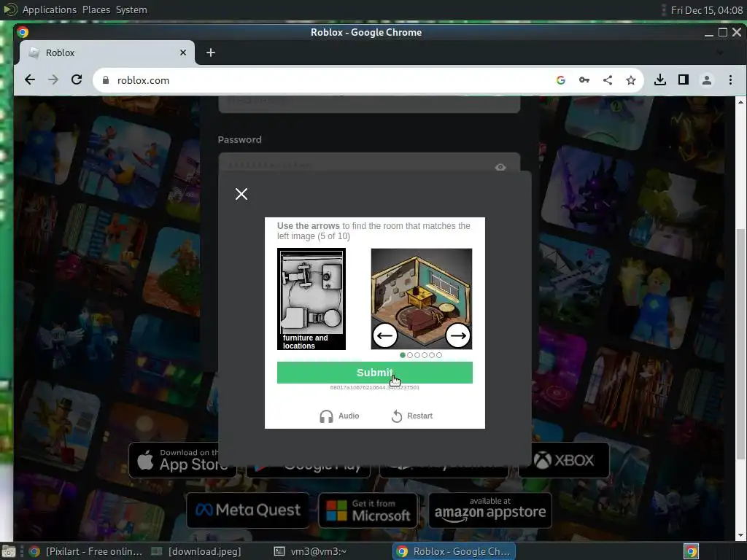Switch to the Audio challenge

[339, 416]
